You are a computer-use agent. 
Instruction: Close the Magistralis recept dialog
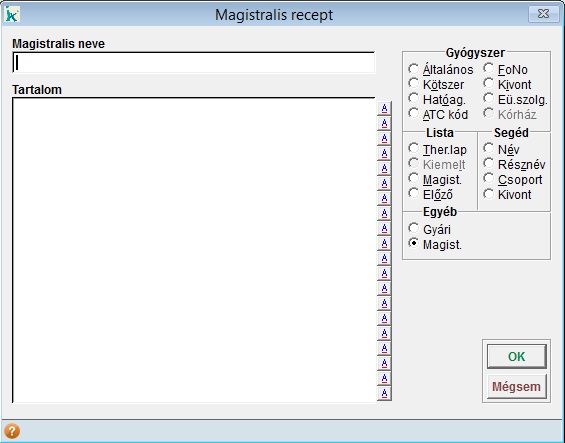point(543,14)
